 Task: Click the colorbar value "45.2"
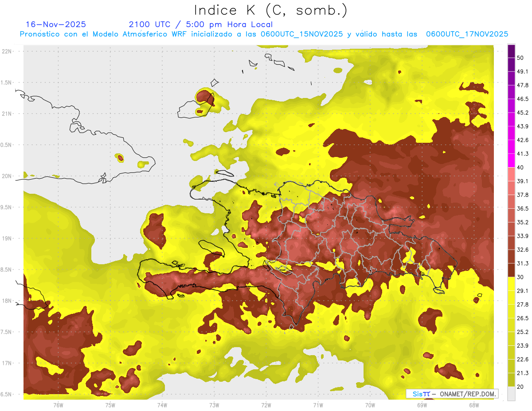point(522,112)
